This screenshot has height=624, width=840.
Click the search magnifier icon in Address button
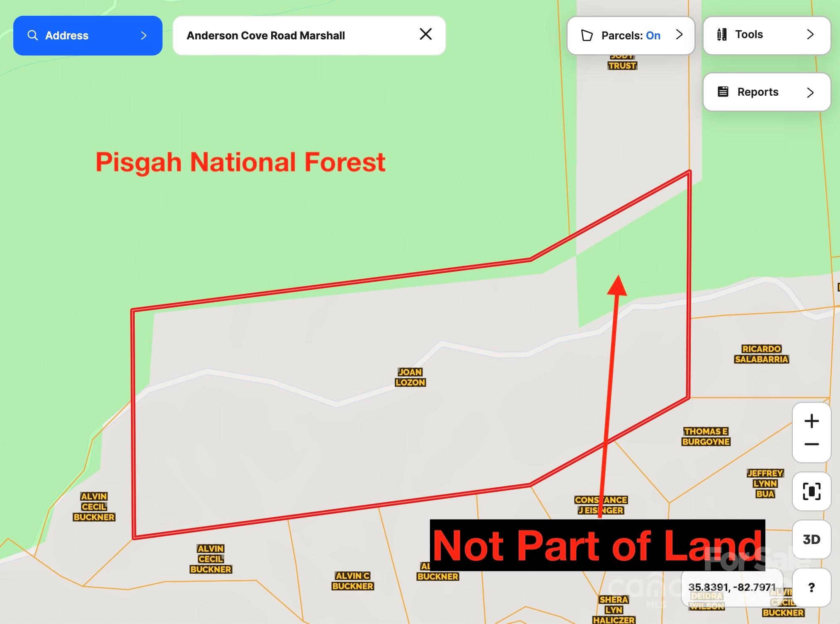[32, 35]
